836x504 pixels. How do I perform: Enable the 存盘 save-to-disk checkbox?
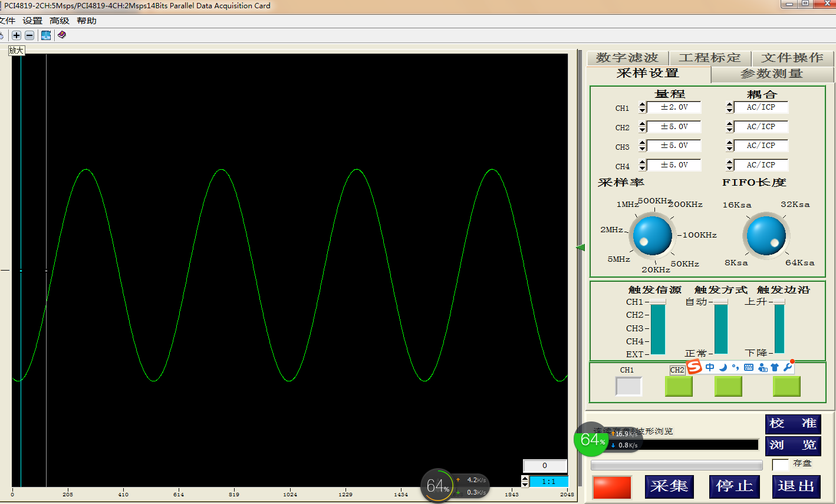780,465
